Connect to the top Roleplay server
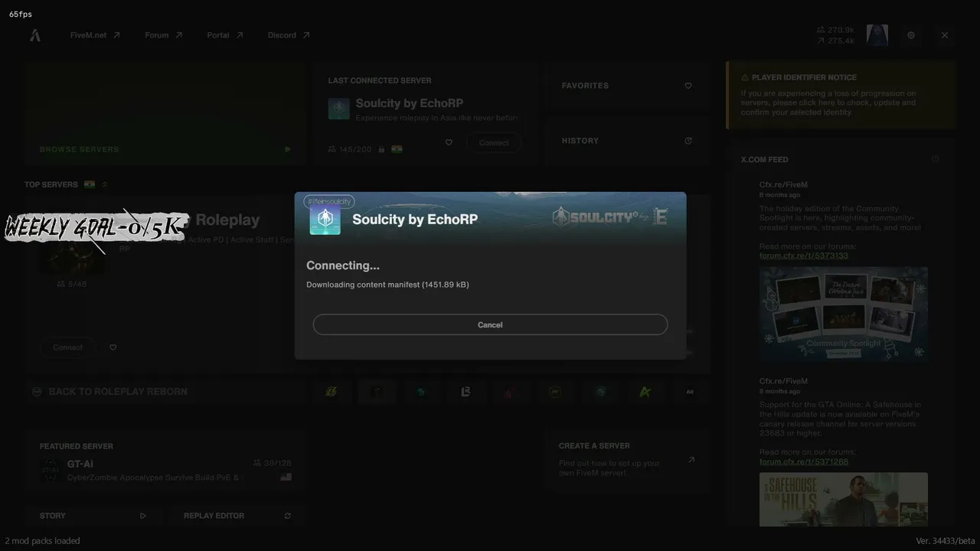The image size is (980, 551). click(67, 347)
